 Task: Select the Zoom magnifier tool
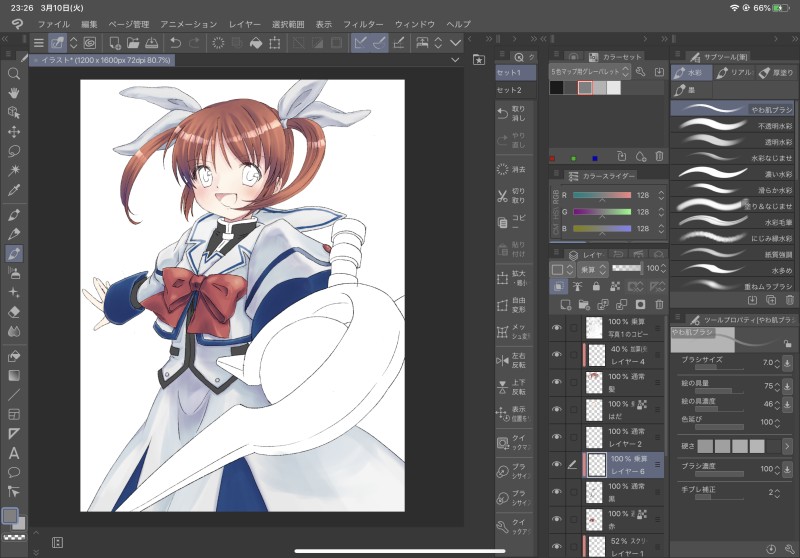[14, 74]
